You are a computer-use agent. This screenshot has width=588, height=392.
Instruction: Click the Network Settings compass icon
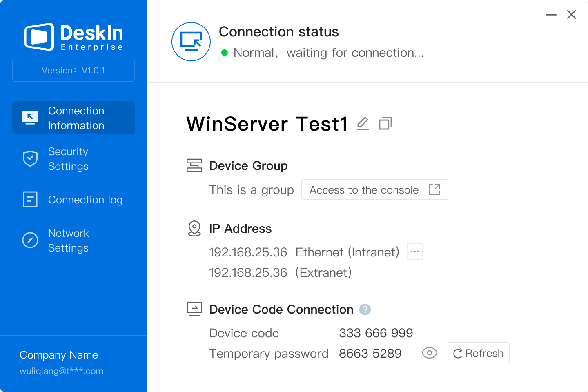pos(30,240)
